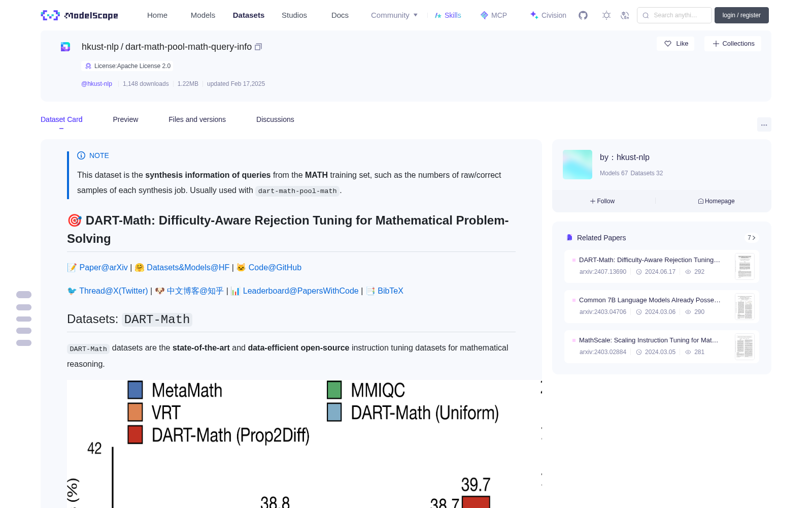The width and height of the screenshot is (812, 508).
Task: Click the hkust-nlp organization avatar thumbnail
Action: [578, 165]
